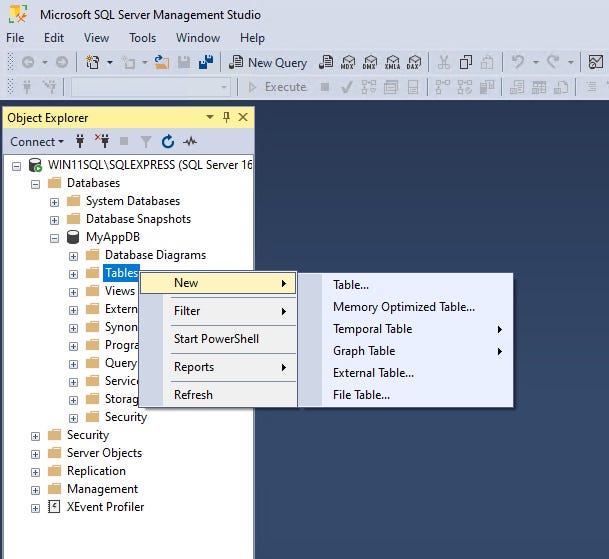The height and width of the screenshot is (559, 609).
Task: Collapse the Databases folder
Action: coord(35,185)
